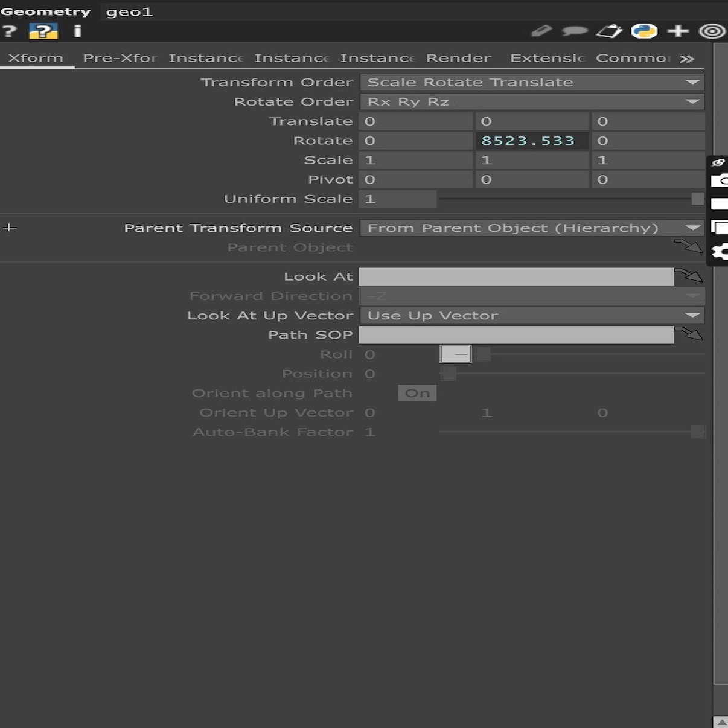Click the plus icon to customize parameters
Viewport: 728px width, 728px height.
coord(678,31)
